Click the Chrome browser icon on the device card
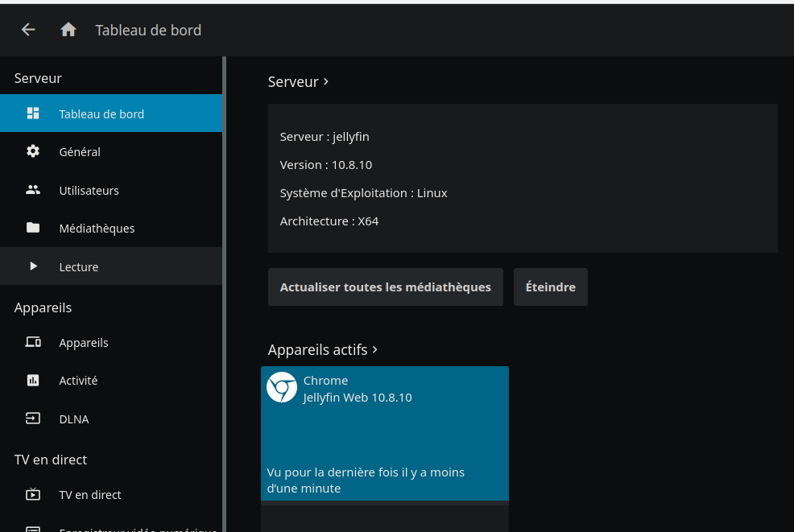Screen dimensions: 794x532 pyautogui.click(x=282, y=387)
